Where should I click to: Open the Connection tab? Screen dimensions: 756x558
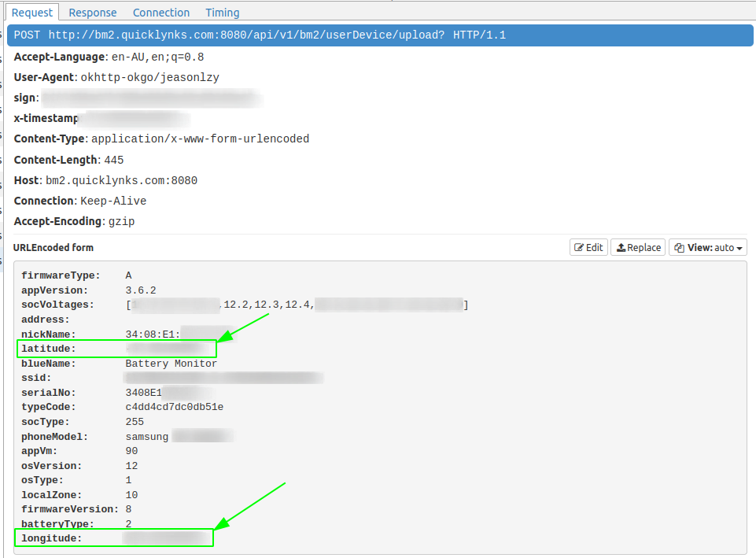(160, 13)
